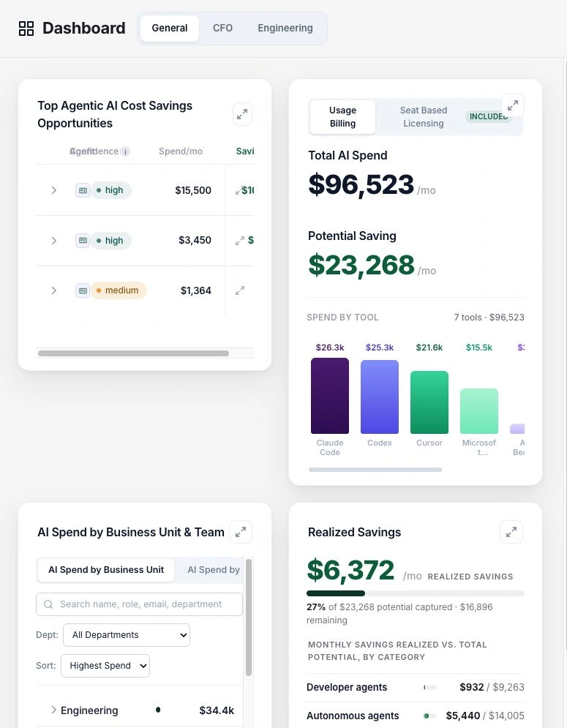
Task: Click the business unit panel vertical scrollbar
Action: point(249,618)
